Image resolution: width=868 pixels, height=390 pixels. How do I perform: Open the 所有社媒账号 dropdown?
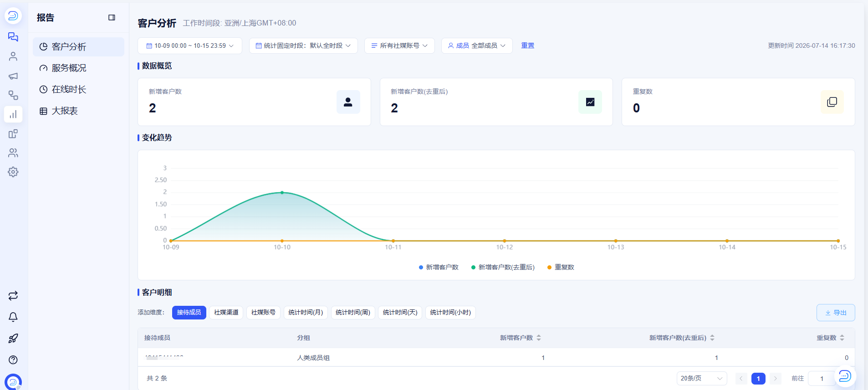pyautogui.click(x=399, y=46)
